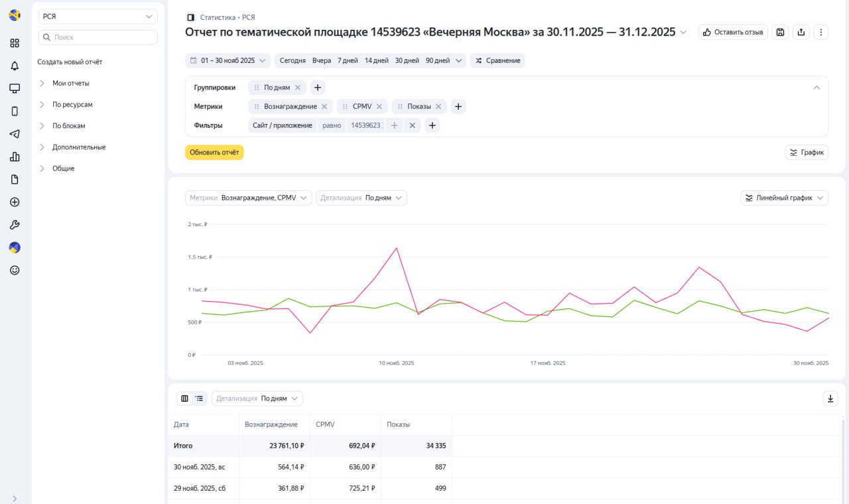Open the РСЯ product selector dropdown

click(98, 17)
